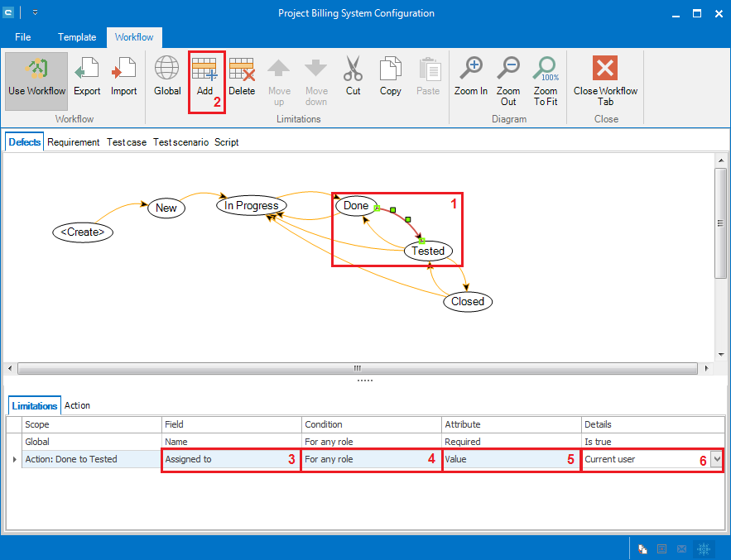731x560 pixels.
Task: Switch to the Action tab
Action: pos(77,405)
